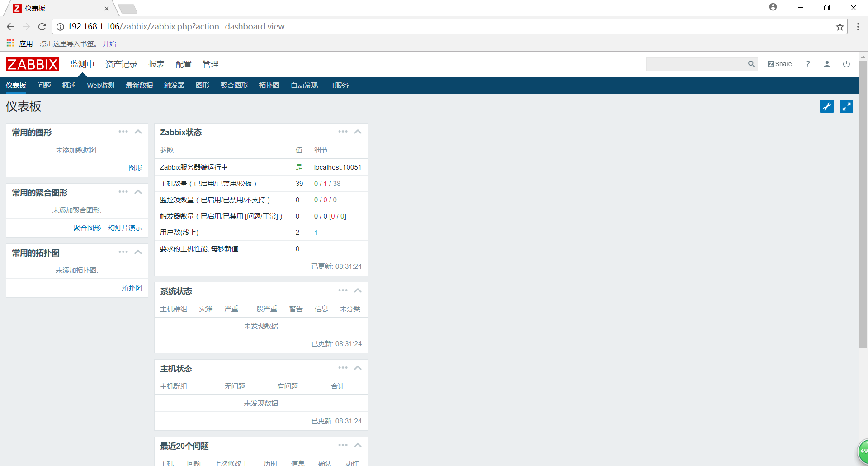Click the page vertical scrollbar
This screenshot has height=466, width=868.
tap(863, 204)
